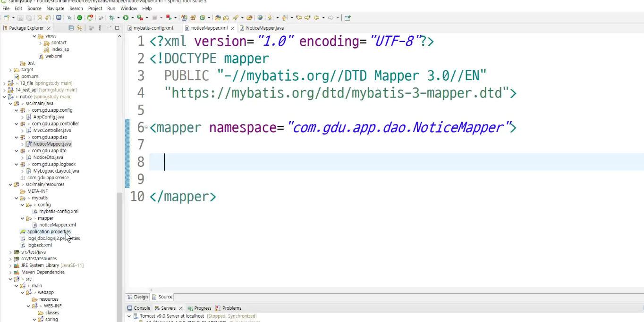Click the Last Edit Location icon
Viewport: 644px width, 322px height.
coord(299,17)
